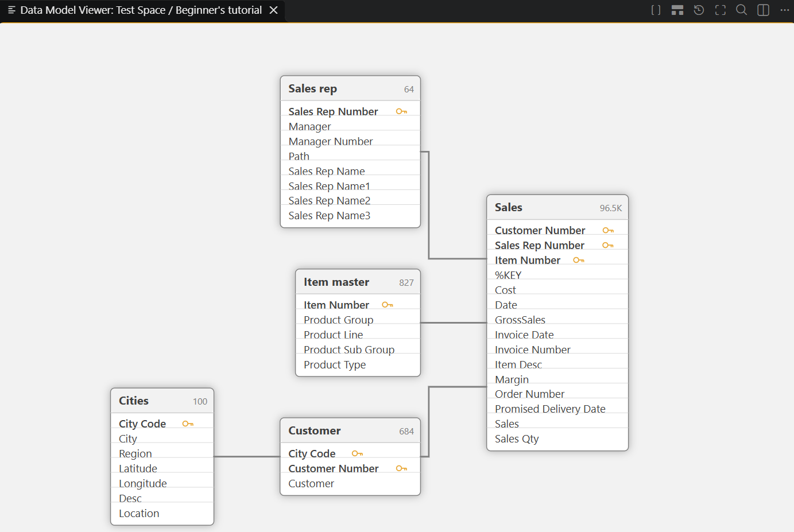Select the Item master table header
The image size is (794, 532).
358,282
